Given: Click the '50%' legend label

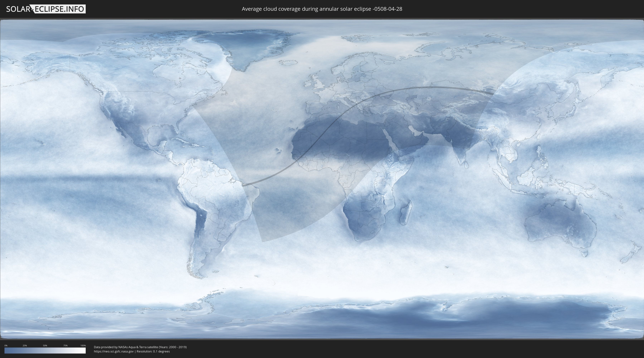Looking at the screenshot, I should (x=45, y=345).
